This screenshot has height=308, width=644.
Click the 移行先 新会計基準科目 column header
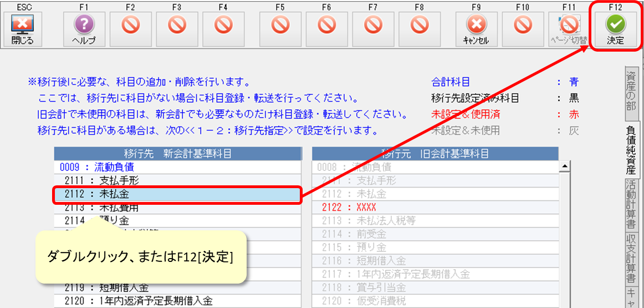(x=177, y=154)
